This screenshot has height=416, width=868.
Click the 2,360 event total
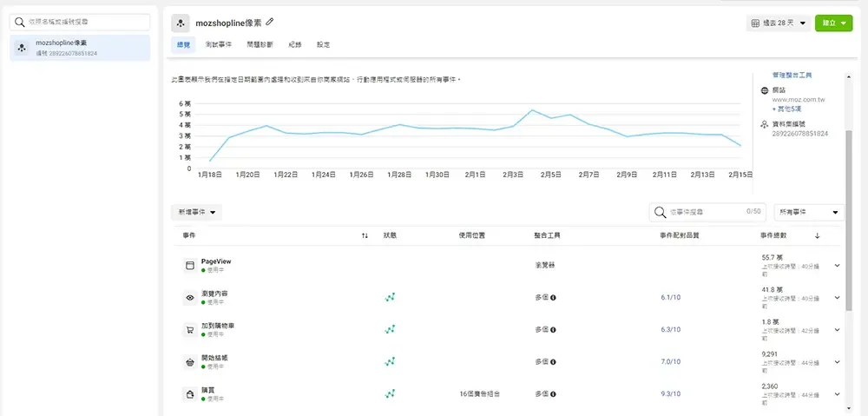tap(770, 386)
